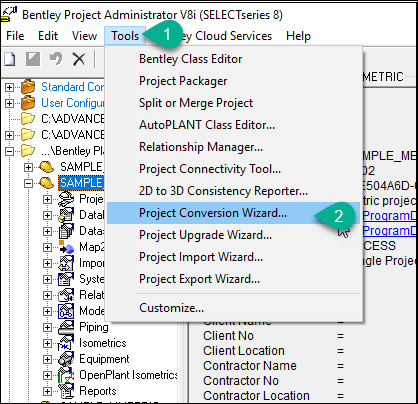Collapse the selected SAMPLE project node

click(x=29, y=183)
